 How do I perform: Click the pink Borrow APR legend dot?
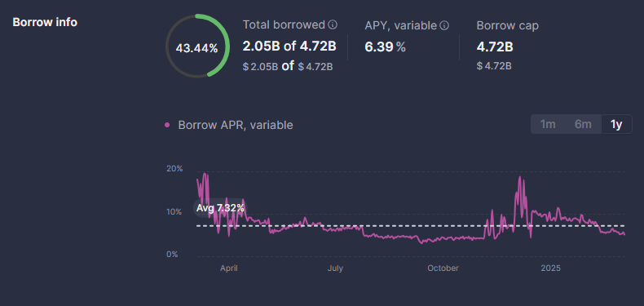(x=167, y=125)
